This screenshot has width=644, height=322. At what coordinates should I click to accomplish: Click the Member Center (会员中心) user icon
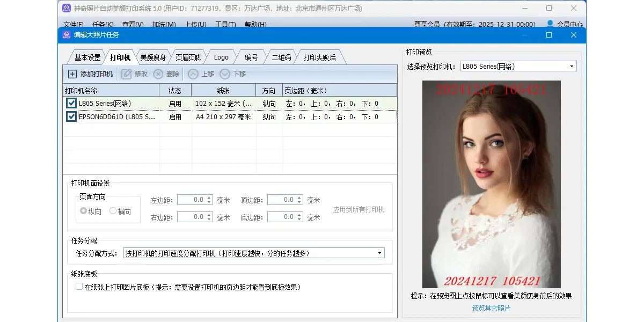(x=550, y=24)
